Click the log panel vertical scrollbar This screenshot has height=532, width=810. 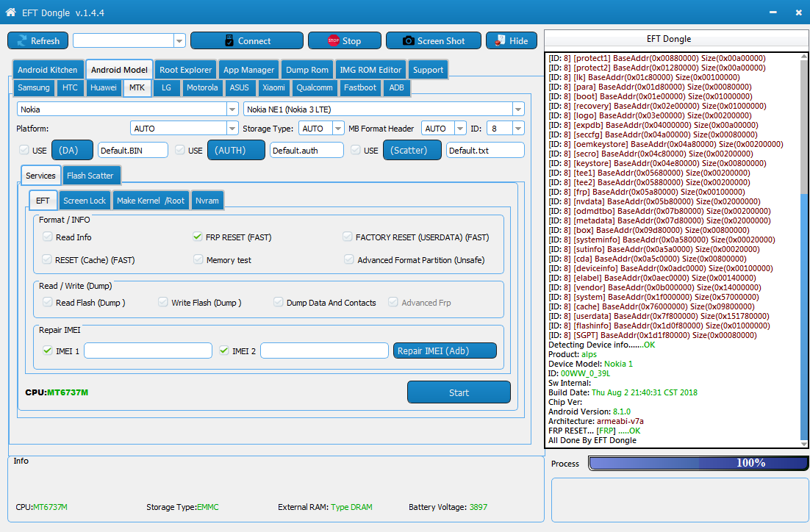(x=804, y=294)
